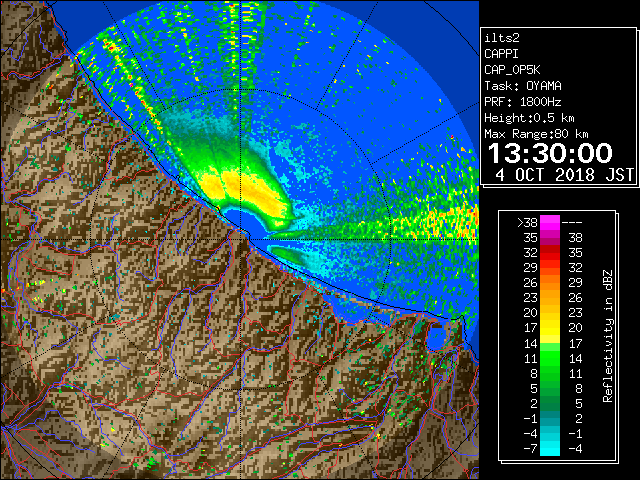Click the cyan -7 dBZ legend swatch
The image size is (640, 480).
pos(550,448)
